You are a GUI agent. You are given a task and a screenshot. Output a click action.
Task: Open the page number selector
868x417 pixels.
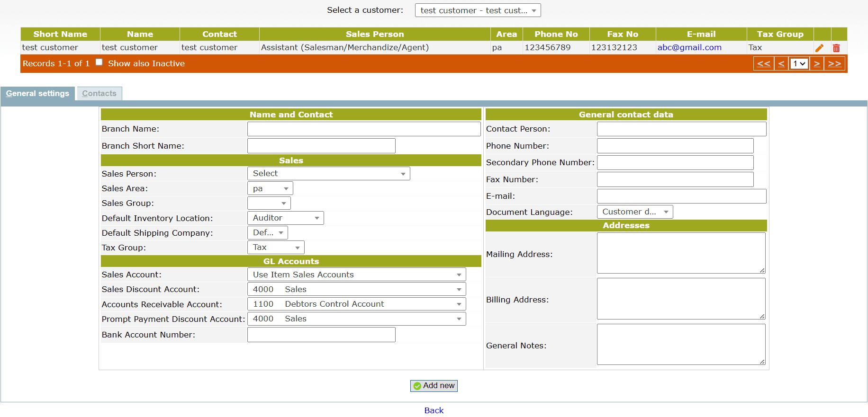(799, 63)
